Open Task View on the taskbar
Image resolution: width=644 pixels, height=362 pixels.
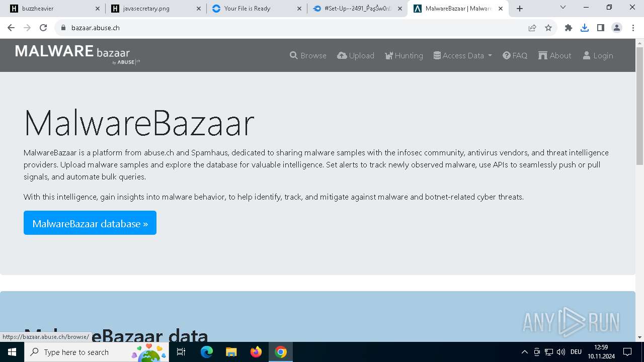coord(181,352)
